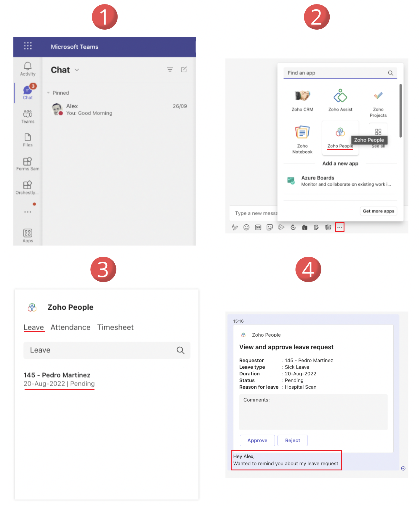Click the Microsoft Teams title
420x508 pixels.
75,47
